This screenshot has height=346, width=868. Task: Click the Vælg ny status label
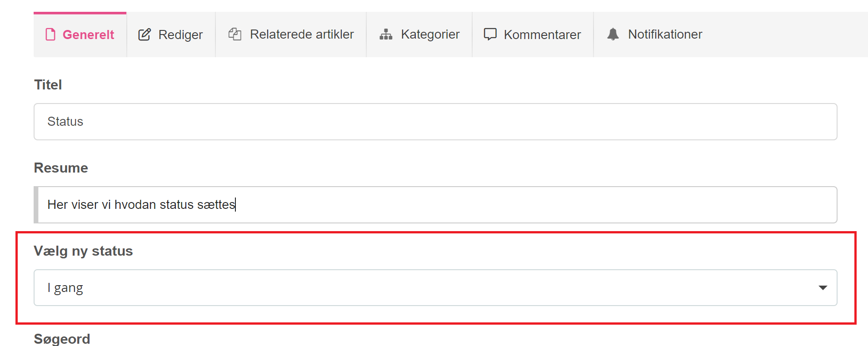(83, 251)
